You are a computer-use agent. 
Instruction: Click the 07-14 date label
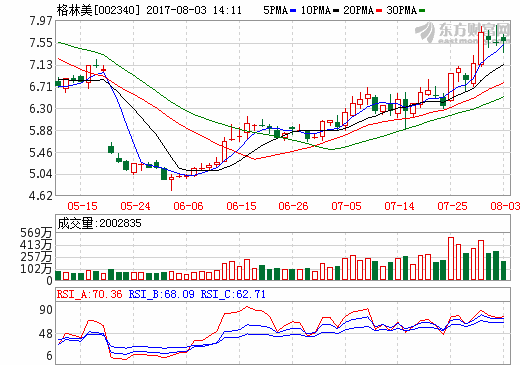pyautogui.click(x=399, y=206)
